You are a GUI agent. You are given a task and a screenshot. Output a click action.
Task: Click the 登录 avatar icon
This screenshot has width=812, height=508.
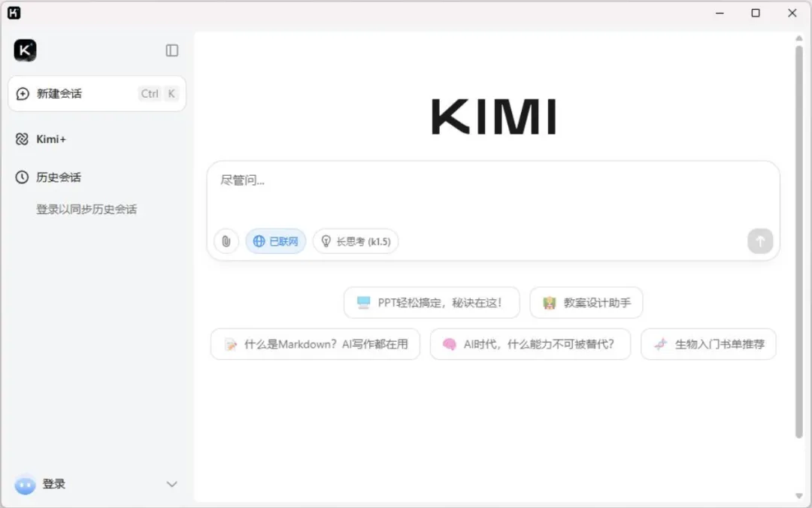(x=25, y=485)
